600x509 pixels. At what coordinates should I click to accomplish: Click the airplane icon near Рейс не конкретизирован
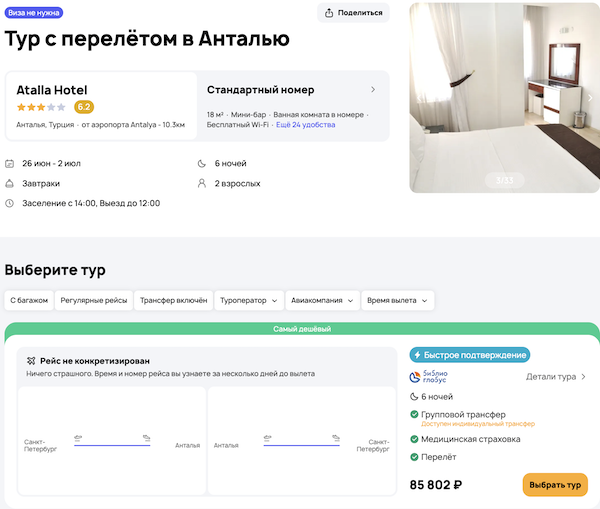[32, 360]
